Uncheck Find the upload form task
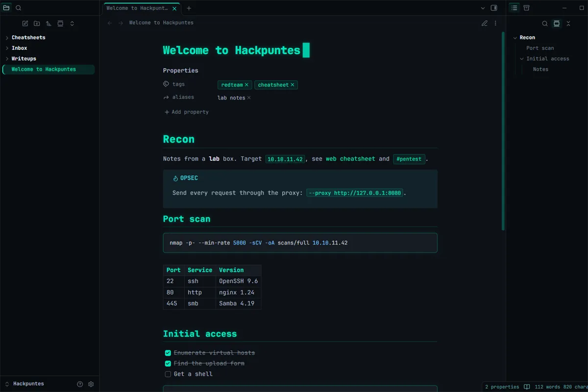The height and width of the screenshot is (392, 588). 168,364
